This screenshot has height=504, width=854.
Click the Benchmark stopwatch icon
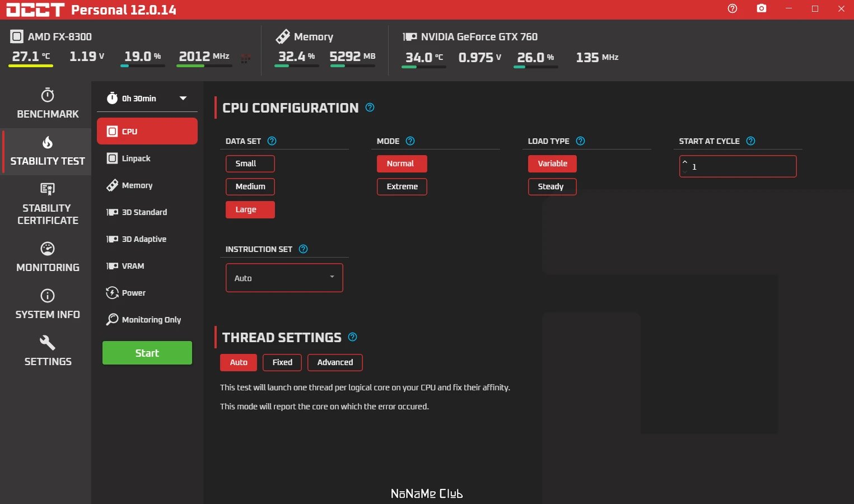click(x=48, y=95)
